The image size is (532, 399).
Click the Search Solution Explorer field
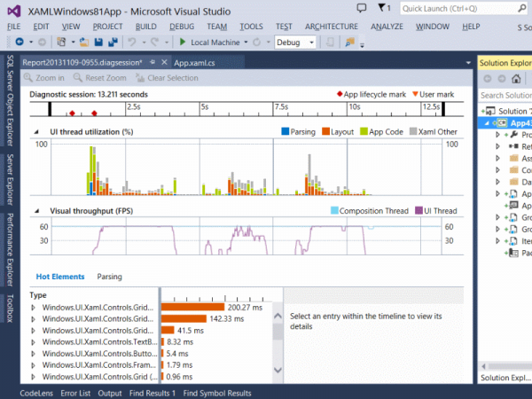[505, 96]
